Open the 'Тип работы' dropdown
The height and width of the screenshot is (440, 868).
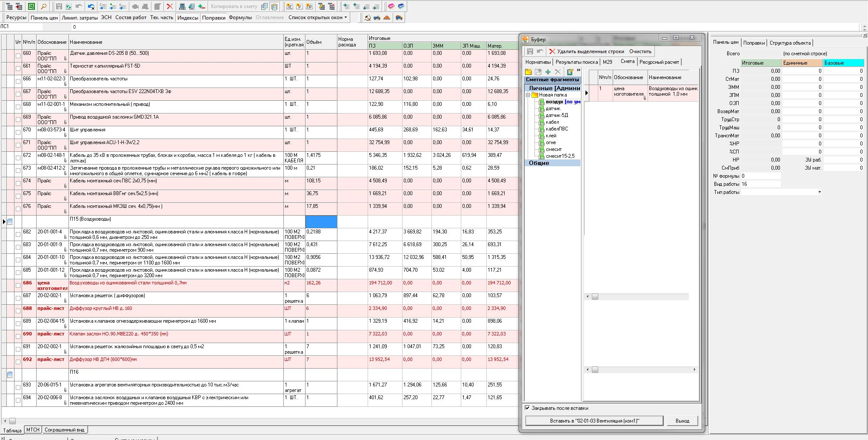click(x=819, y=192)
